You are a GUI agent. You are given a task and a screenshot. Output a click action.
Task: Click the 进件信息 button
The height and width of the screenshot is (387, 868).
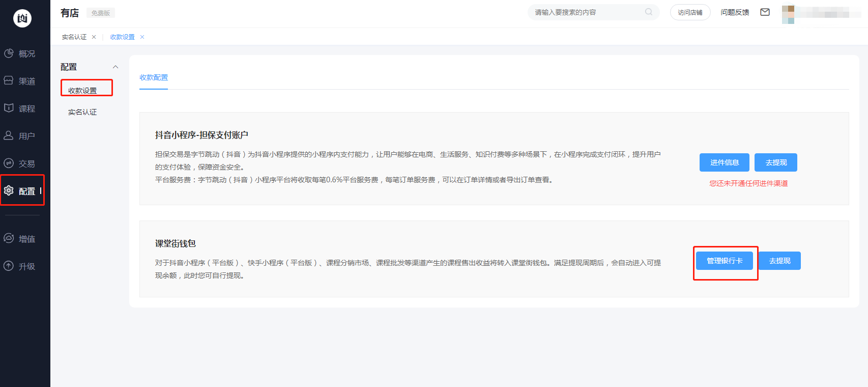tap(725, 162)
